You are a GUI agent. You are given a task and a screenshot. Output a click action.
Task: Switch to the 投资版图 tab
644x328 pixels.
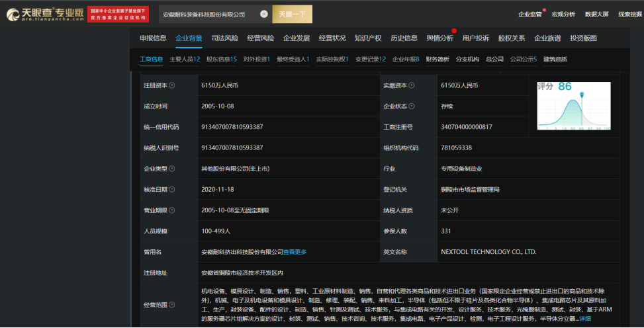(x=583, y=38)
